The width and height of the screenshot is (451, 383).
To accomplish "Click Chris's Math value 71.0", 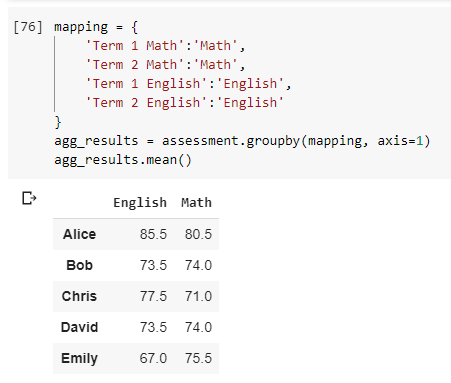I will tap(198, 296).
